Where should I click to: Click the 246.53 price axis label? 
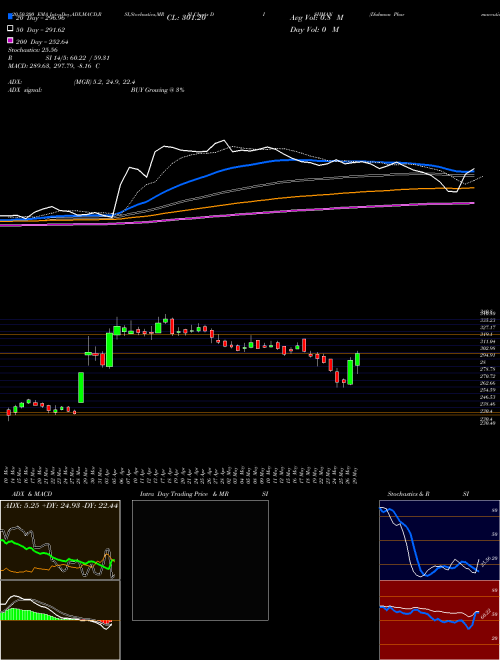pyautogui.click(x=489, y=397)
